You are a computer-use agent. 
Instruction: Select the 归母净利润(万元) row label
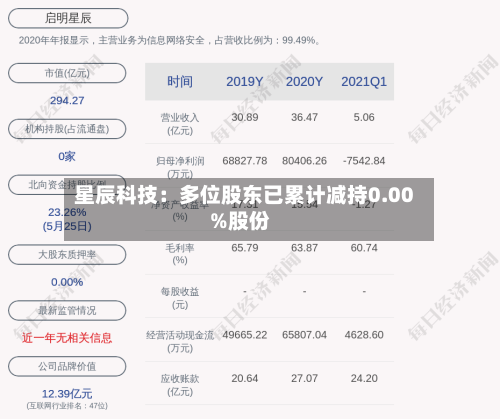tap(180, 167)
